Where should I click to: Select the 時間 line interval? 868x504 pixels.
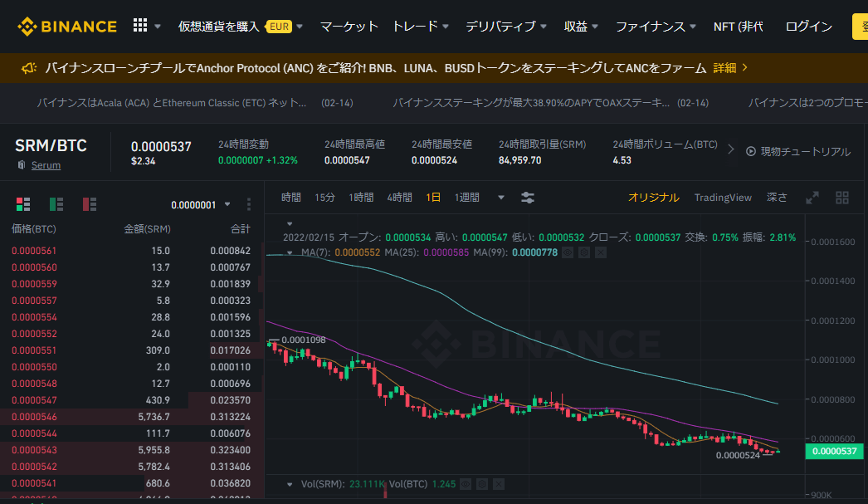(x=290, y=198)
